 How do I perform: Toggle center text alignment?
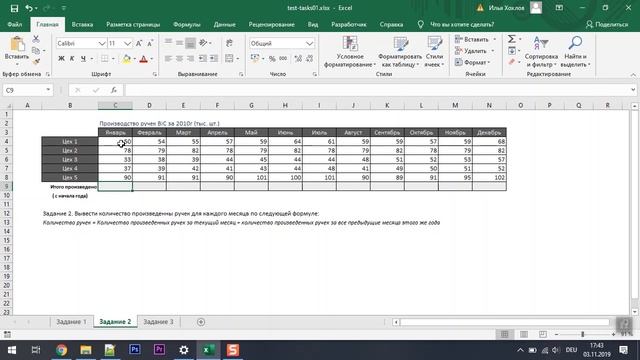point(179,59)
